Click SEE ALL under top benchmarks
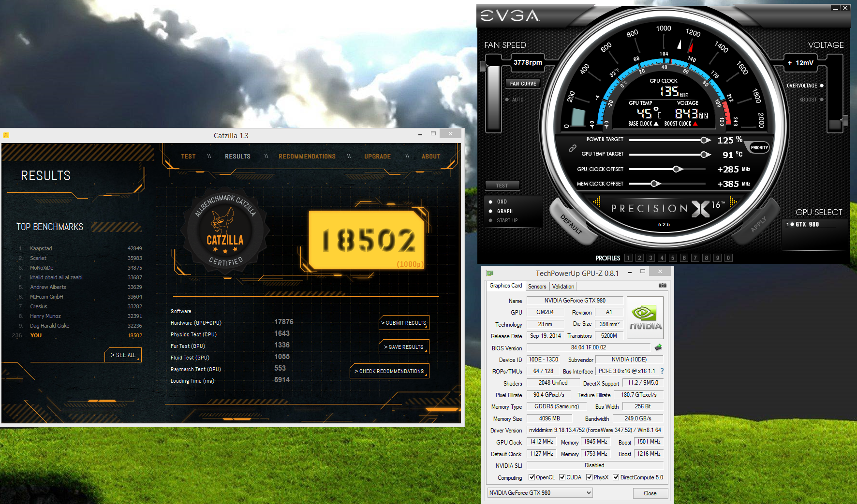The width and height of the screenshot is (857, 504). tap(123, 355)
